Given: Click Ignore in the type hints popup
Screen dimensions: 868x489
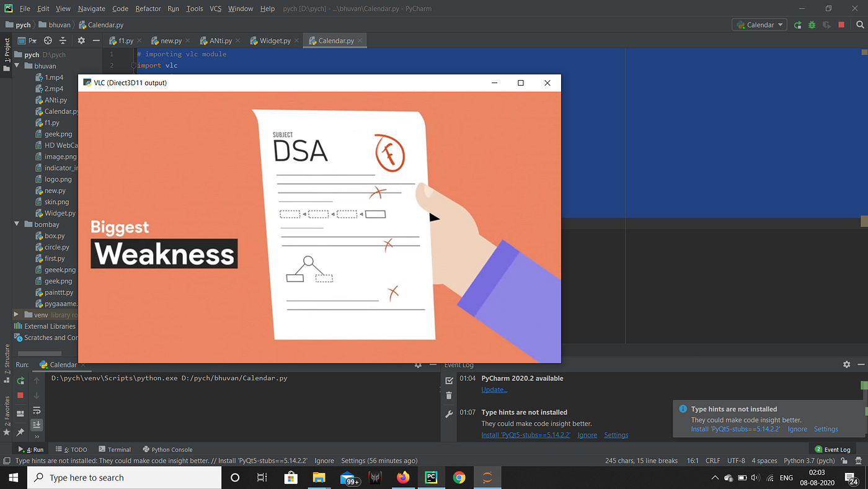Looking at the screenshot, I should 797,429.
